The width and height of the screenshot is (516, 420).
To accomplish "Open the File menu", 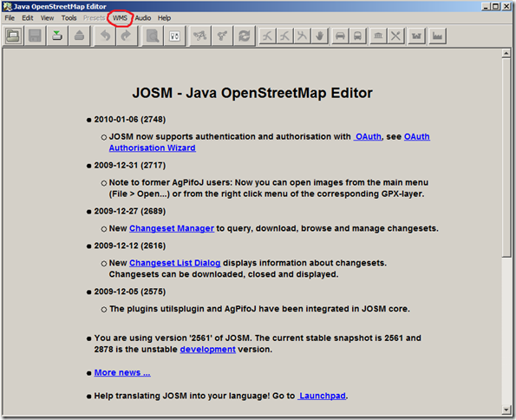I will tap(10, 18).
